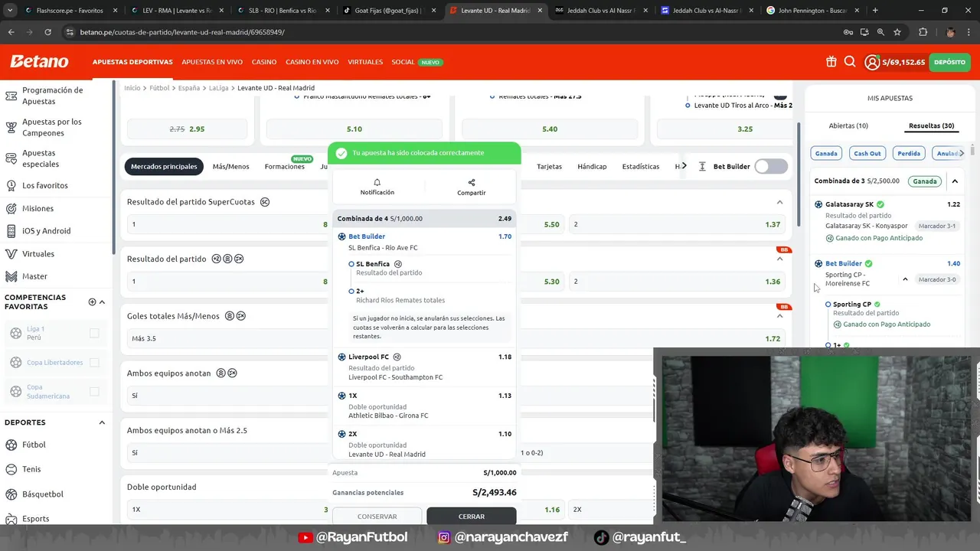Check the Liga 1 Perú favorite checkbox
Viewport: 980px width, 551px height.
click(x=94, y=333)
